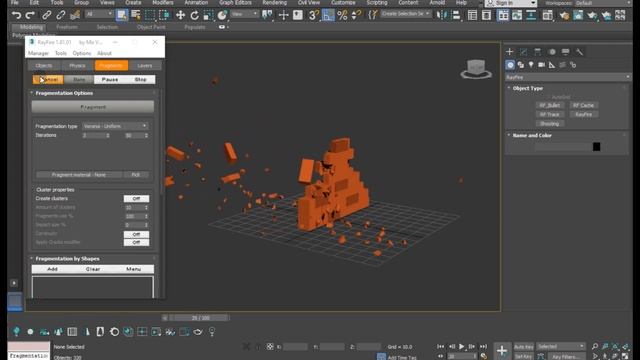
Task: Collapse the Object Type rollout
Action: point(527,88)
